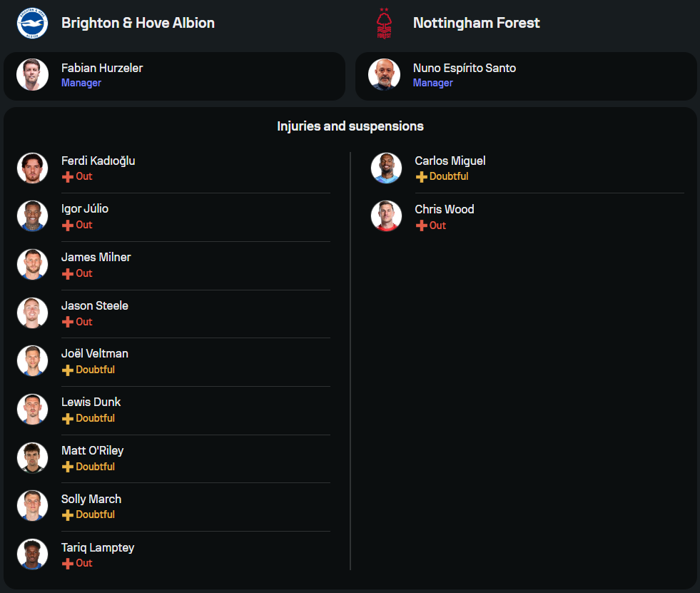Open Jason Steele's player profile
This screenshot has height=593, width=700.
[x=95, y=305]
